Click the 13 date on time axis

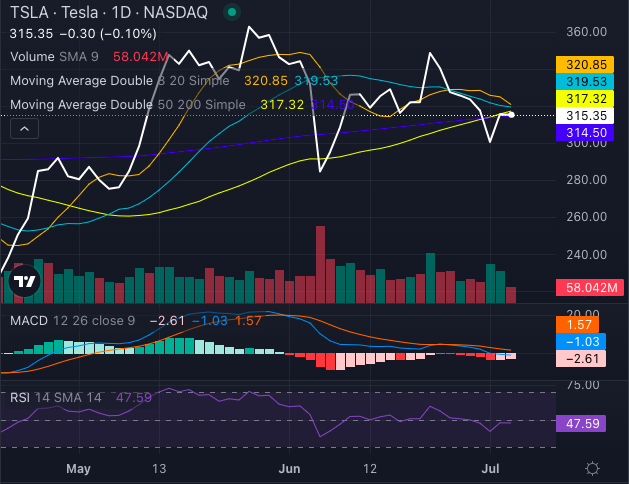159,468
